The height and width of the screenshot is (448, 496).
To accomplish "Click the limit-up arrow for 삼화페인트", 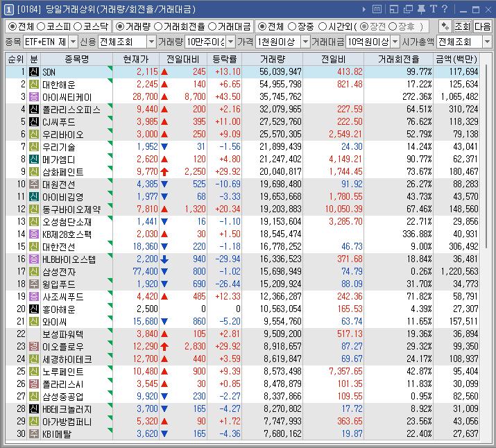I will [164, 172].
